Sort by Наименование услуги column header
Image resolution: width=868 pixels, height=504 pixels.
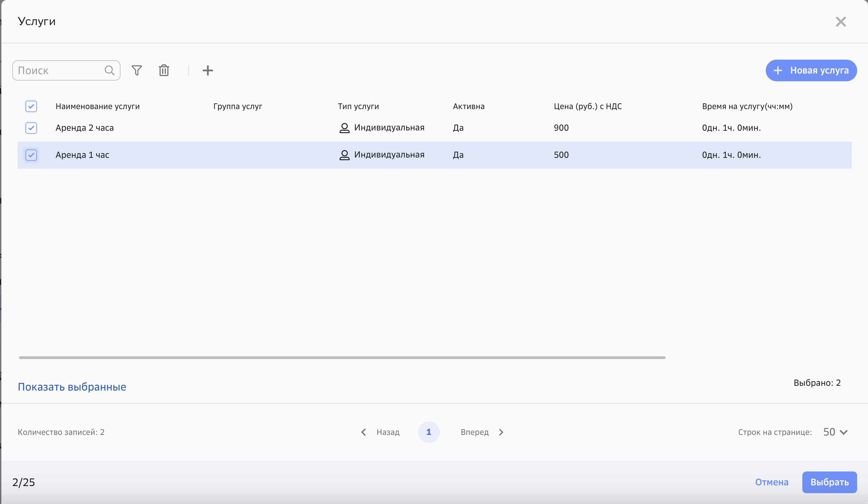[x=97, y=106]
